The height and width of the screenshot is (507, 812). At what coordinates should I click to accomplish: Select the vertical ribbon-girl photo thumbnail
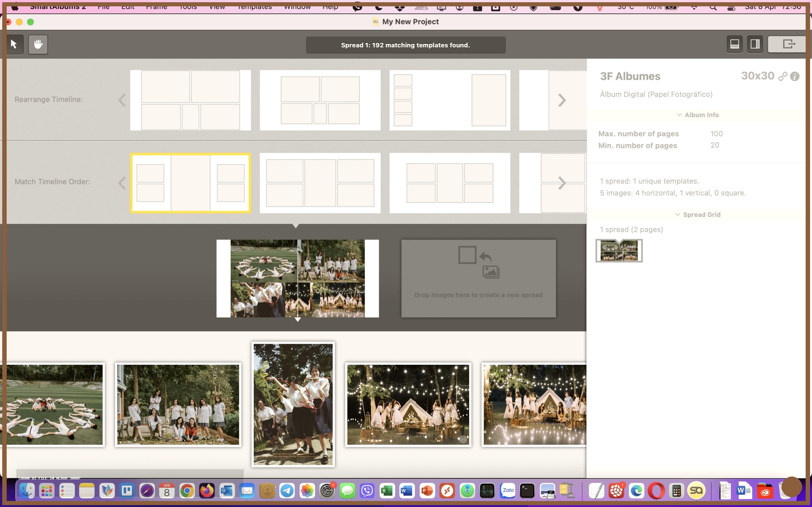coord(292,404)
